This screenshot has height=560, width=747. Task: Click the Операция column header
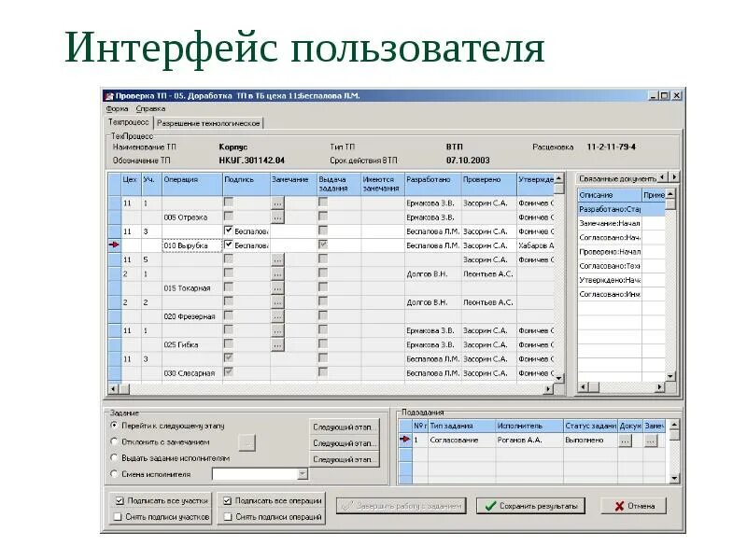tap(192, 184)
